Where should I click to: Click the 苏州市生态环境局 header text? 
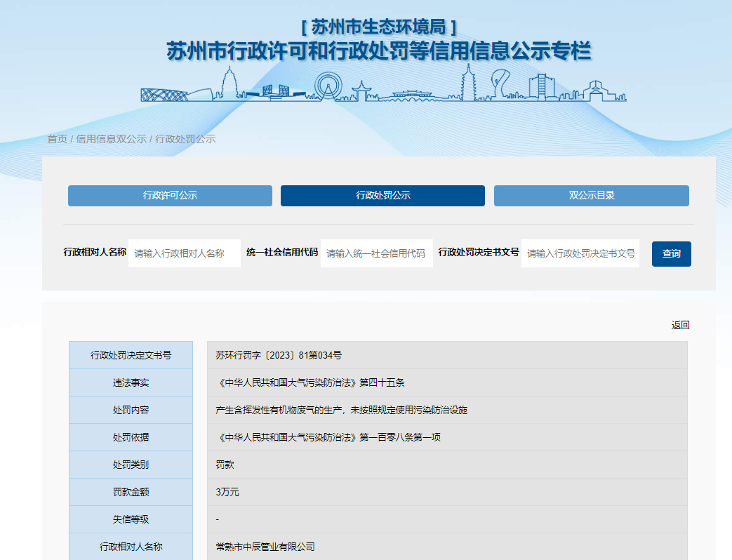tap(379, 27)
